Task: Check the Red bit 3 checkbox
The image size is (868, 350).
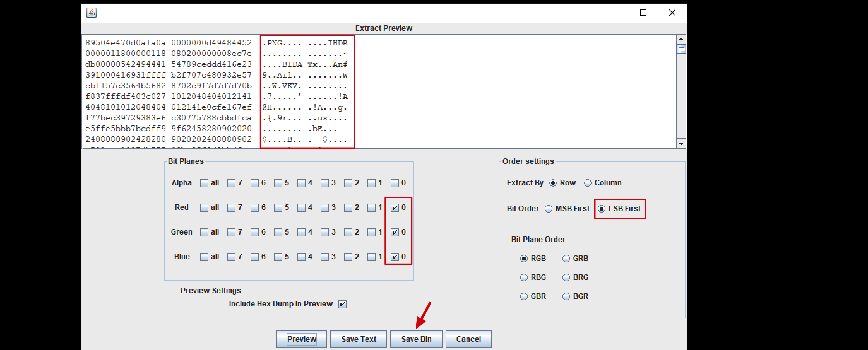Action: (x=324, y=208)
